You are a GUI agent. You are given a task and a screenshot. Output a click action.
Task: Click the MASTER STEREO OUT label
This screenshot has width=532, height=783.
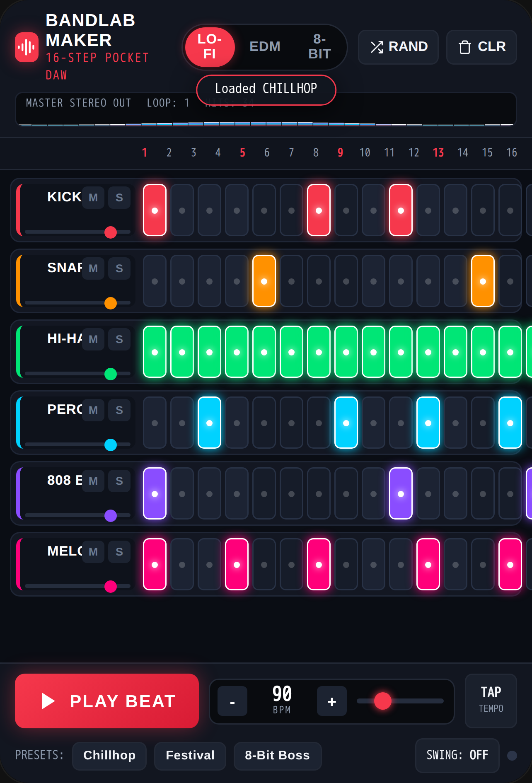tap(78, 103)
